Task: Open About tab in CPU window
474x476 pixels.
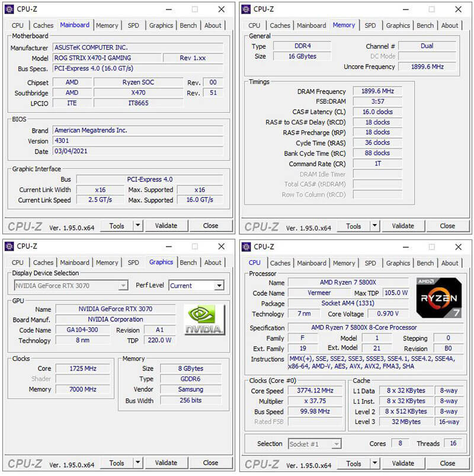Action: point(450,263)
